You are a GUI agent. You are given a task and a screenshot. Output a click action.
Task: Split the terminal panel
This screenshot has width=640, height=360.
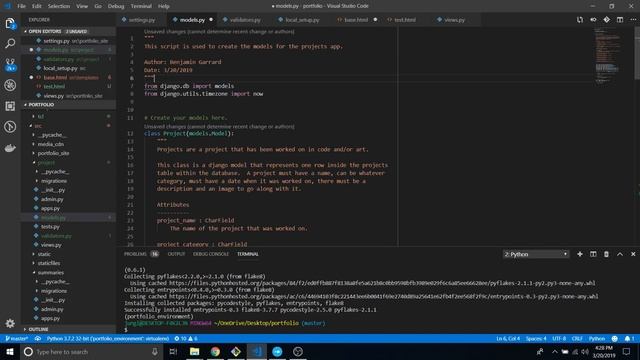click(x=593, y=254)
